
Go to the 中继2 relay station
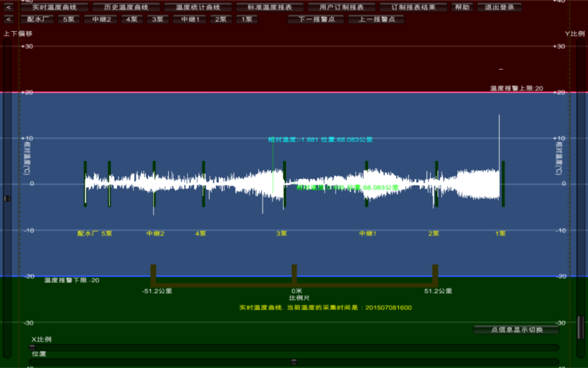point(100,19)
